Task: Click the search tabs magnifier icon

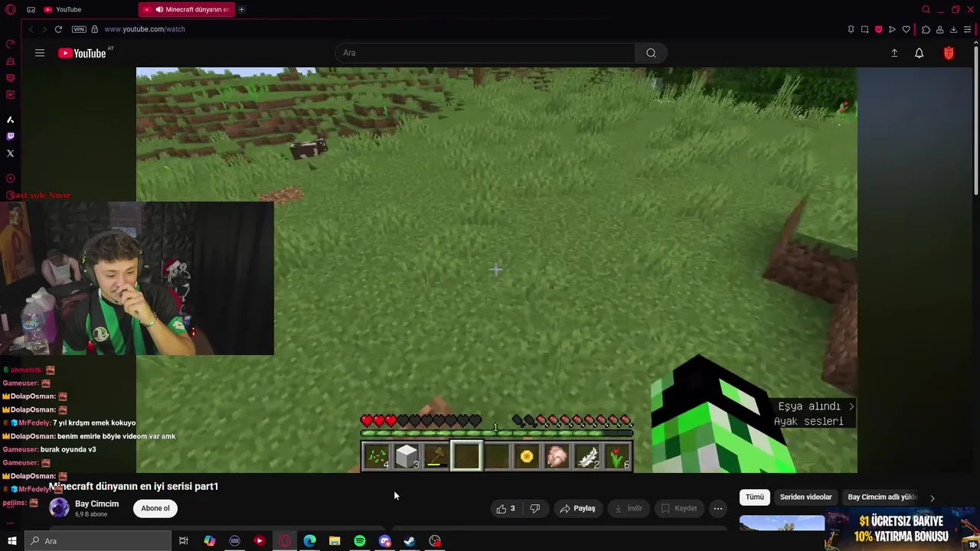Action: click(x=926, y=9)
